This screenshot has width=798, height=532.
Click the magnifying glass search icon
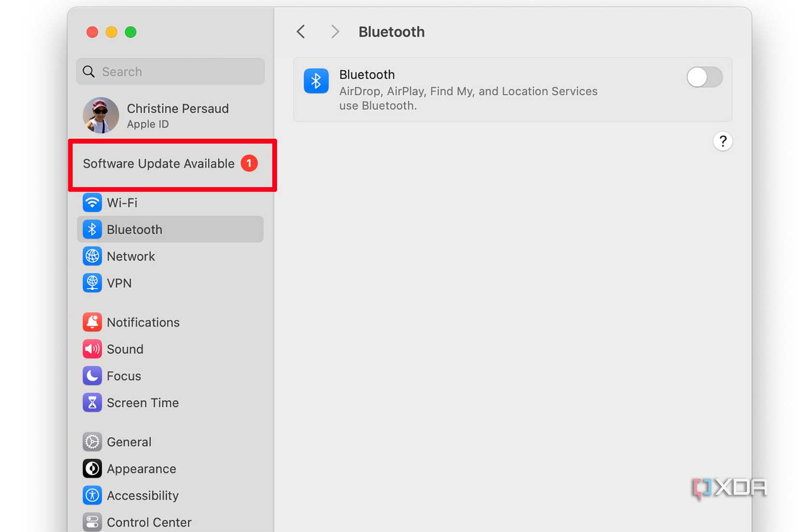point(89,72)
